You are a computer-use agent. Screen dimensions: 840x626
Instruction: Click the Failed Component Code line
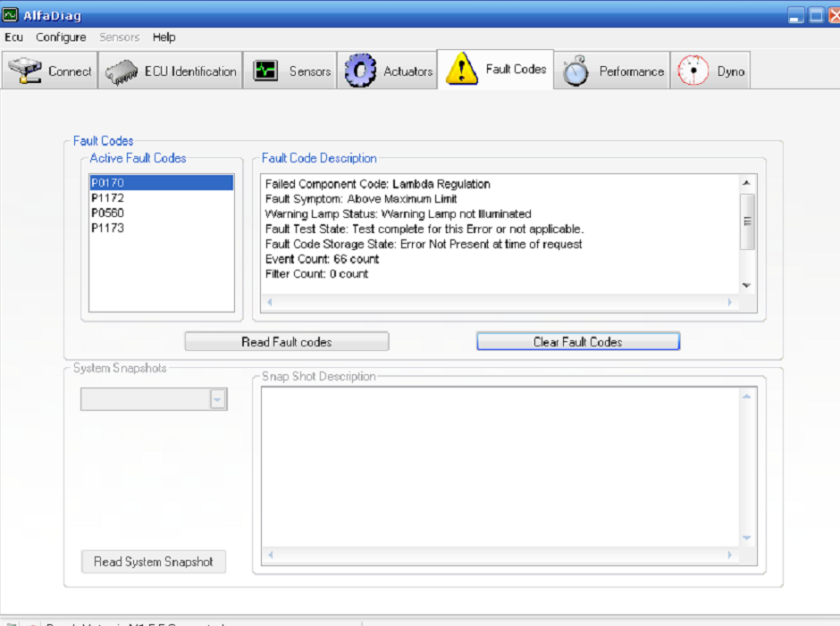378,184
